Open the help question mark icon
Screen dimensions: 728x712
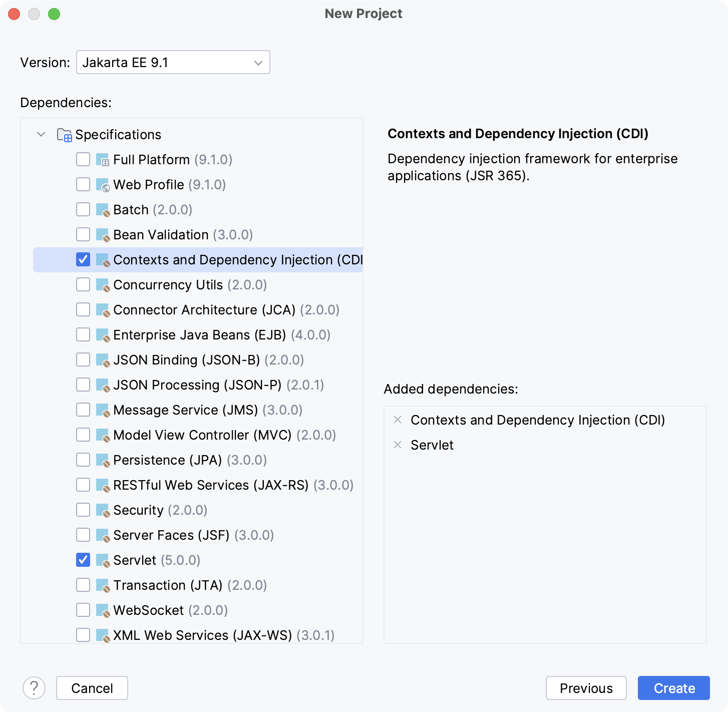click(x=34, y=688)
